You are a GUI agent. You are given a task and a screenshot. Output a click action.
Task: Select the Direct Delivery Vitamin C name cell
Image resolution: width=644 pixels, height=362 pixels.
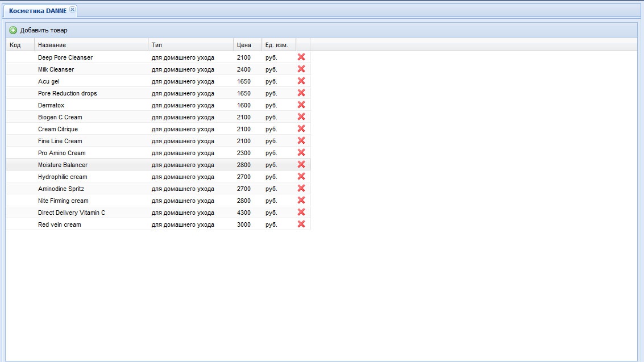click(91, 212)
